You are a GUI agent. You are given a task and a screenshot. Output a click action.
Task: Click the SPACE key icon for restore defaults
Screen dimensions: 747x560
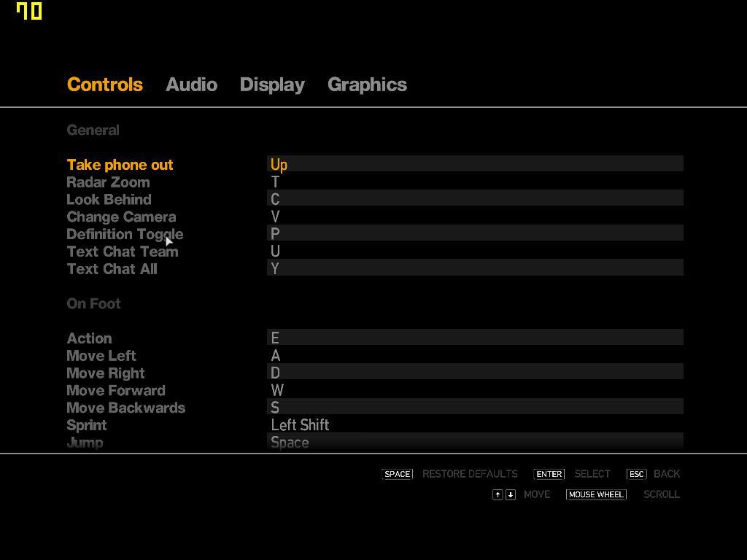[x=398, y=474]
